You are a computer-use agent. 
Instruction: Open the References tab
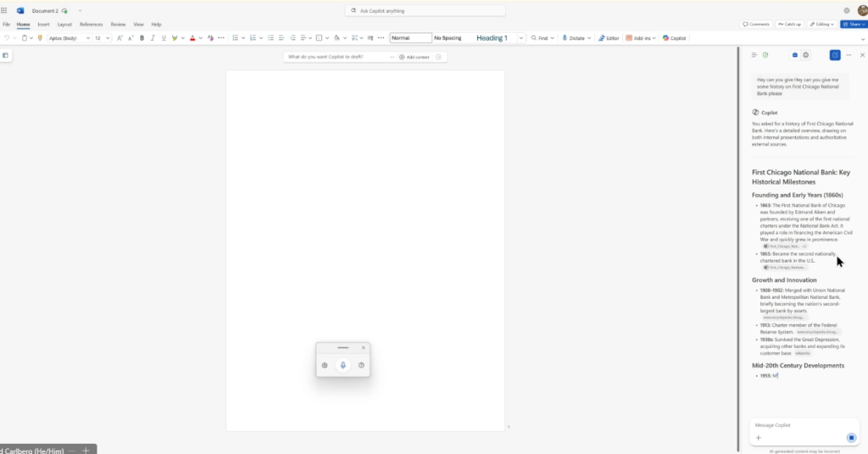91,25
